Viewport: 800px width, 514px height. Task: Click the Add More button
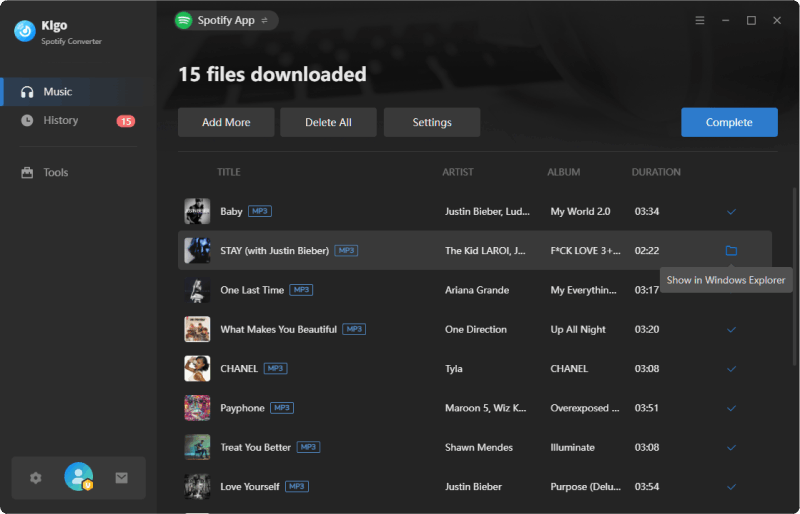[x=226, y=123]
